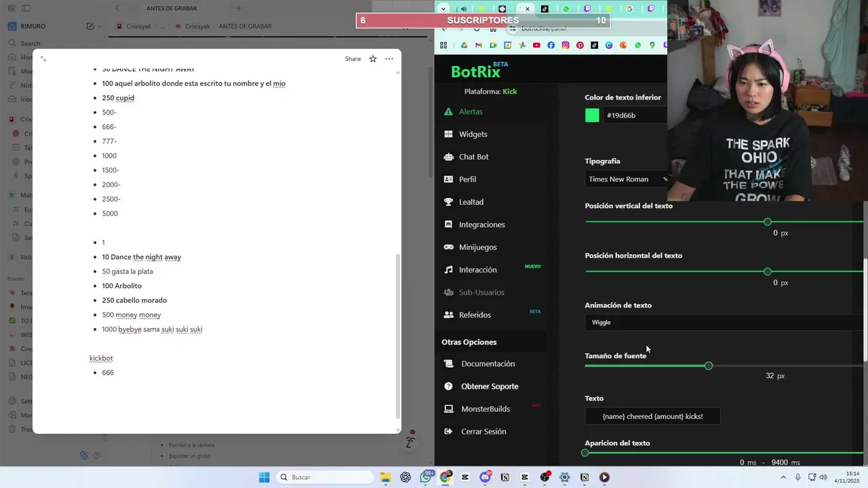
Task: Open the Windows Start menu
Action: click(264, 477)
